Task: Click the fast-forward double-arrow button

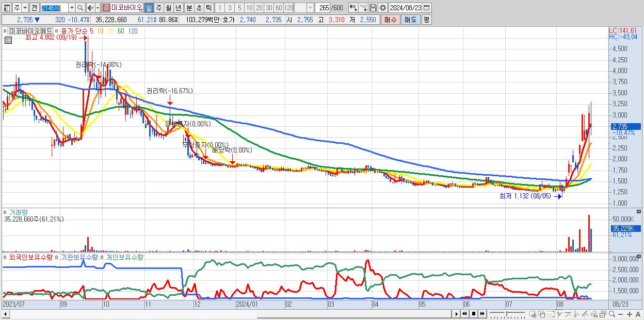Action: (x=482, y=314)
